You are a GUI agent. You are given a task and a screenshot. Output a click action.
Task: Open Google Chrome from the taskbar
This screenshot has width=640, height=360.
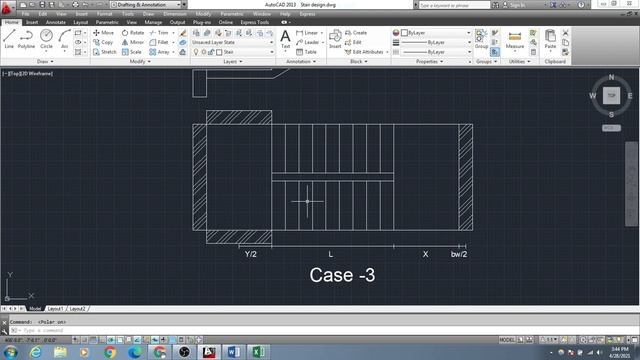(x=109, y=351)
